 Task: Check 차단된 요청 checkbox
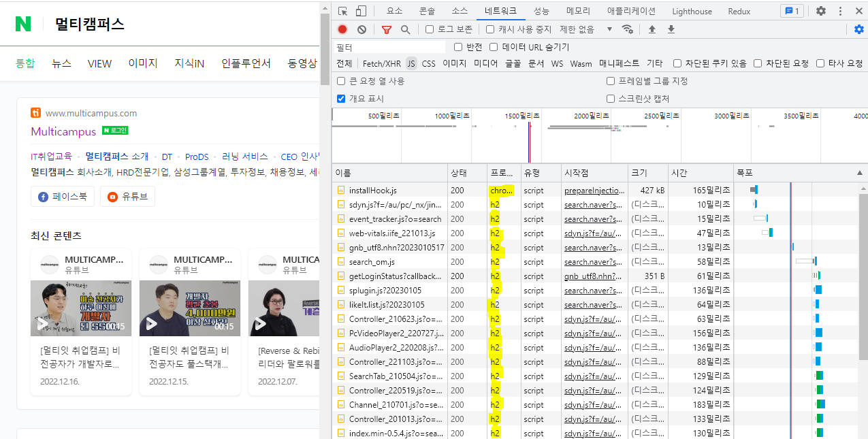758,63
